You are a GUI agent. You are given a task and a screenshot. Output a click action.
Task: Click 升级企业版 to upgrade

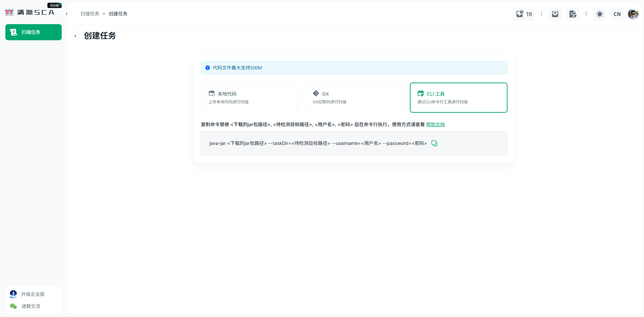coord(33,294)
